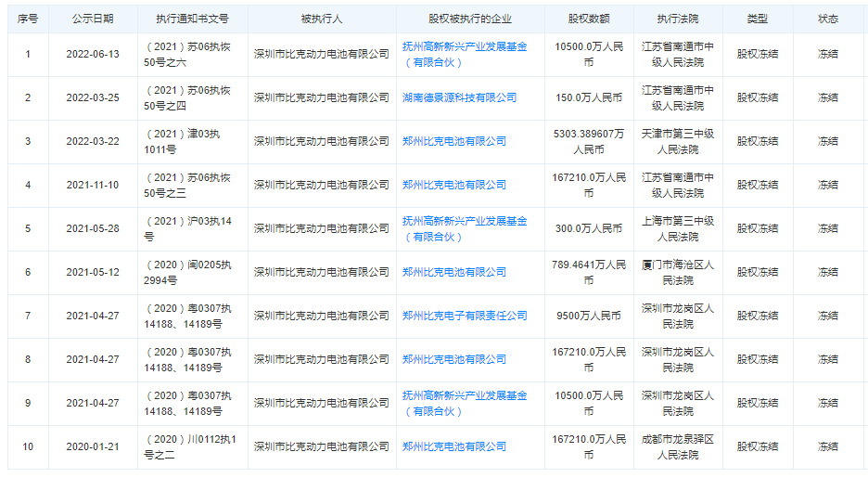
Task: Select the 股权被执行的企业 column header
Action: point(470,19)
